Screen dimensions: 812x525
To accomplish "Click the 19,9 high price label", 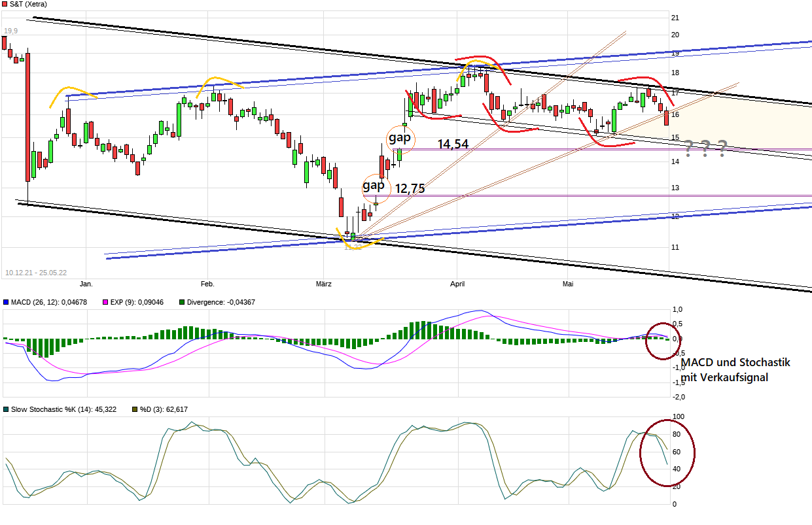I will tap(10, 29).
